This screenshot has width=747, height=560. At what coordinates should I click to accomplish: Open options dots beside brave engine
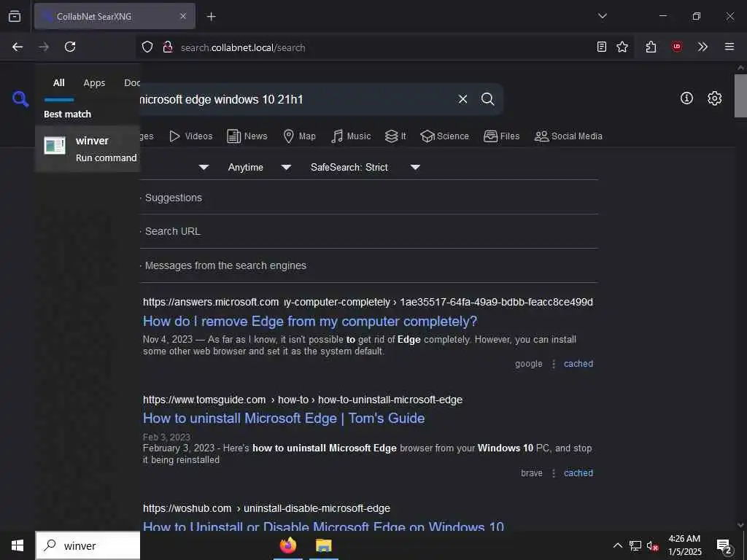click(554, 472)
